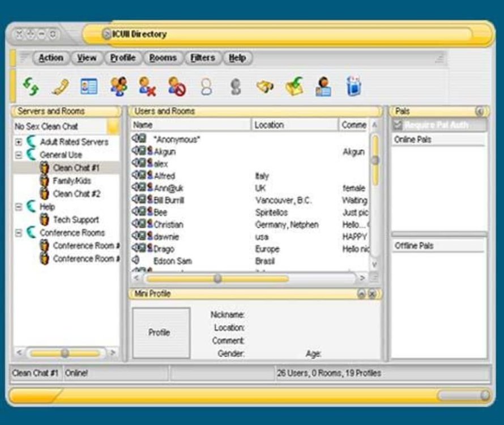The width and height of the screenshot is (504, 425).
Task: Open the View menu
Action: [x=87, y=58]
